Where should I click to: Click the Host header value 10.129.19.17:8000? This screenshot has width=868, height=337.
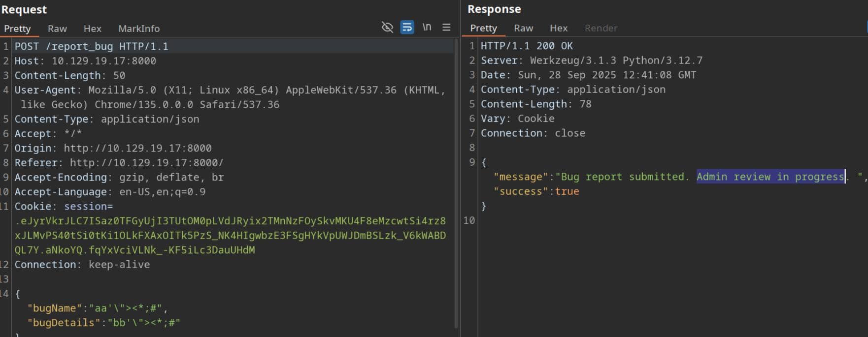104,61
